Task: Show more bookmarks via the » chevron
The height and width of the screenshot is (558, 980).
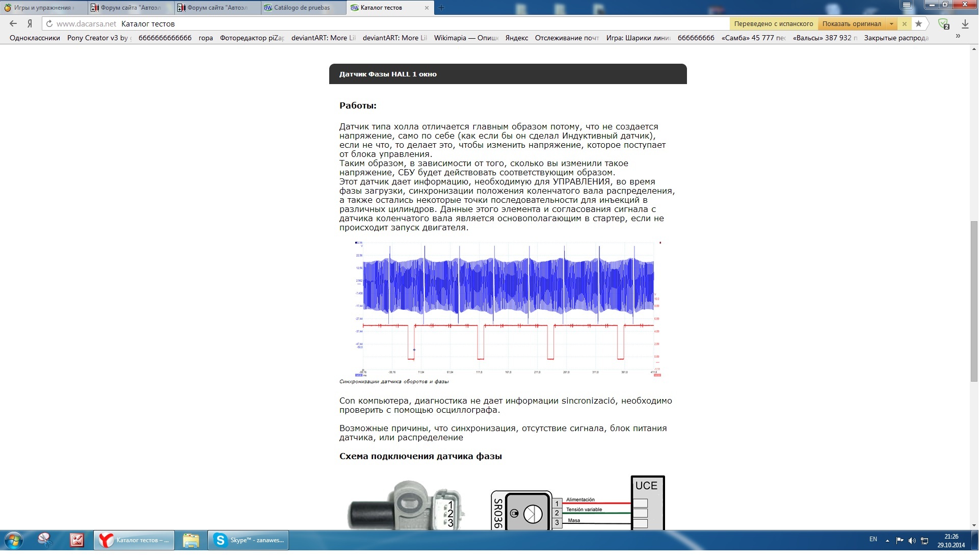Action: [958, 36]
